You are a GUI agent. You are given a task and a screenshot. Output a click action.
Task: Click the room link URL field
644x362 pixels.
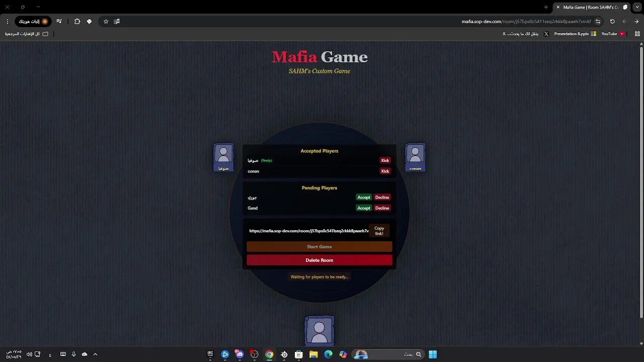(x=308, y=231)
